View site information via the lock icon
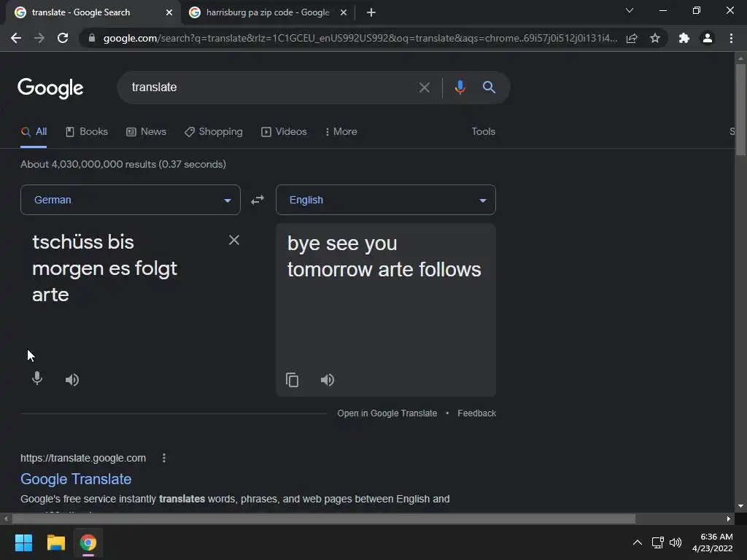 pyautogui.click(x=91, y=38)
